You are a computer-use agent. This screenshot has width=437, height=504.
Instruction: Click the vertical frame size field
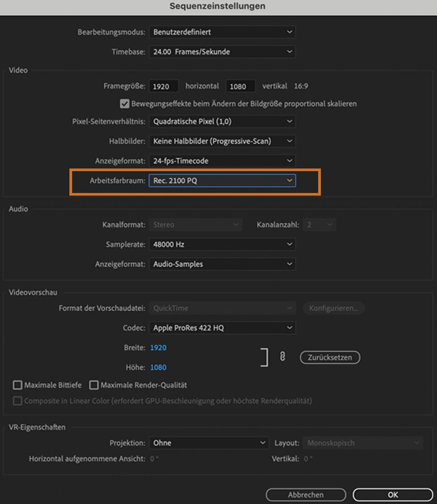[x=241, y=86]
